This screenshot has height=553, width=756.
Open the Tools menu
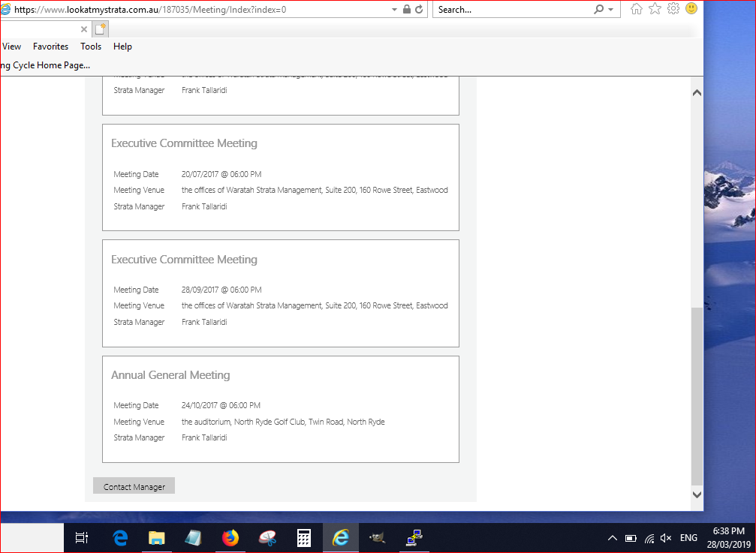coord(91,47)
